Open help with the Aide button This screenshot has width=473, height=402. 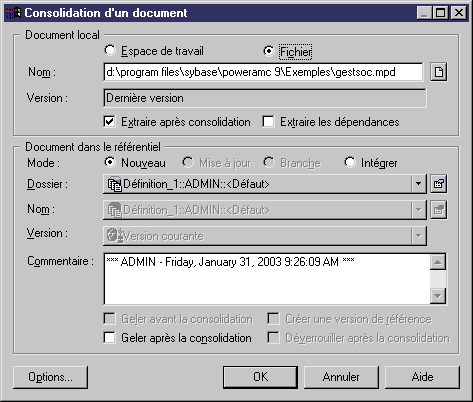[x=422, y=377]
